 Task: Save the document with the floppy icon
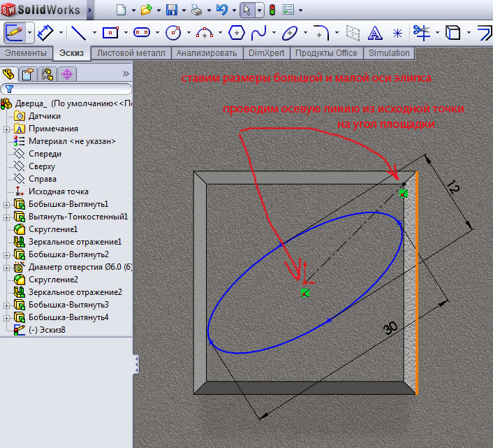[171, 10]
